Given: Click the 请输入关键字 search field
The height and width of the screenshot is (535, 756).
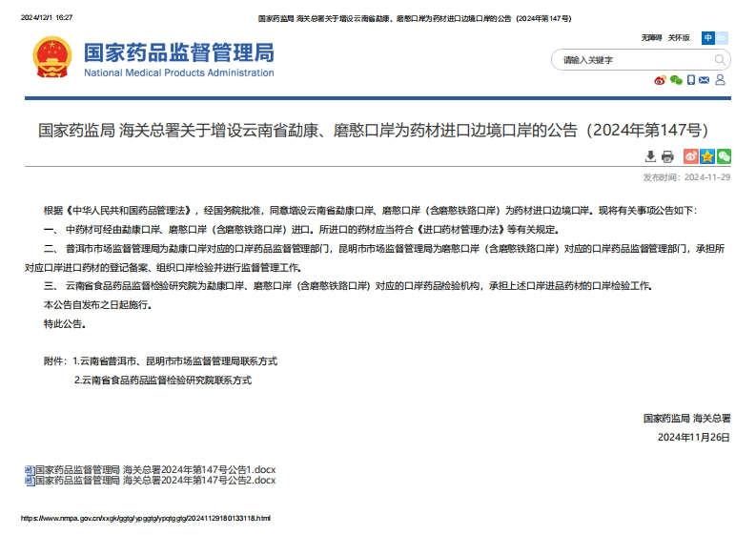Looking at the screenshot, I should point(631,60).
